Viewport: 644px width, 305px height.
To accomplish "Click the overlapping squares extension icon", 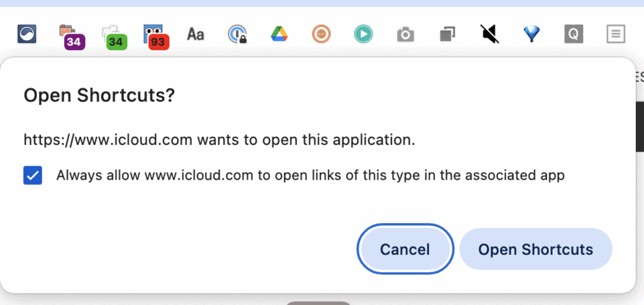I will 447,34.
